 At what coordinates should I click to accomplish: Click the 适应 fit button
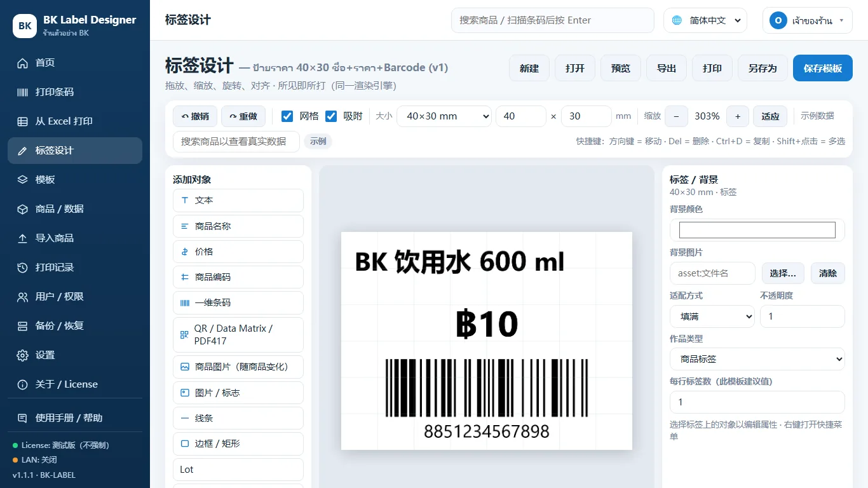[x=771, y=116]
